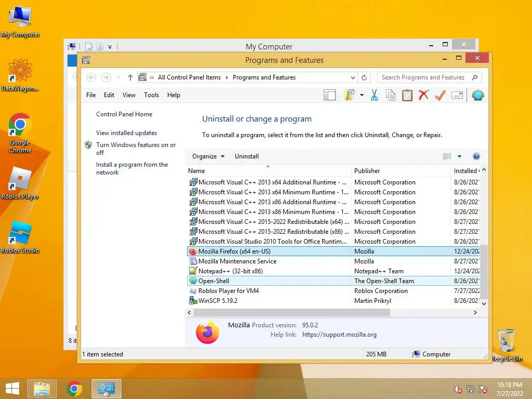Click the My Computer quick access toolbar dropdown

coord(110,47)
